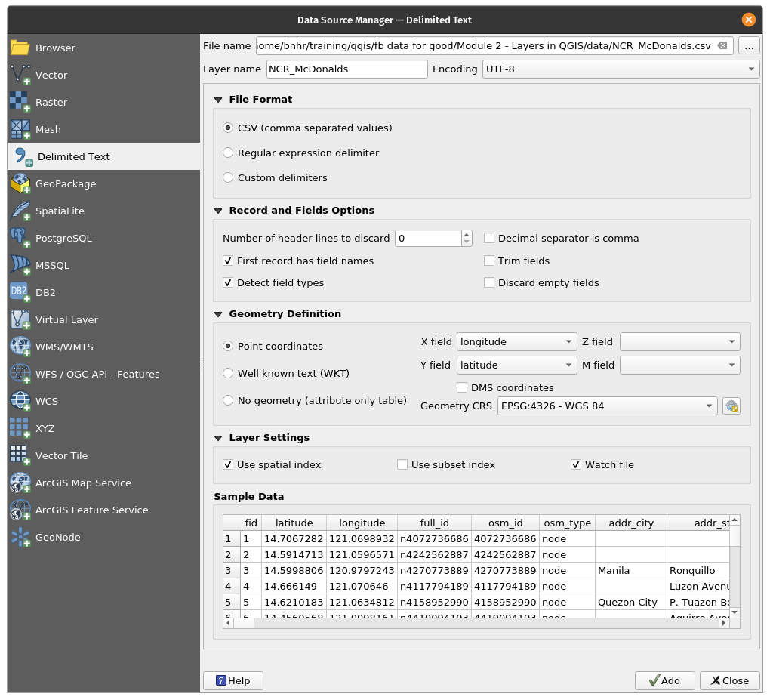Click the Select CRS globe icon
This screenshot has width=770, height=700.
coord(731,406)
